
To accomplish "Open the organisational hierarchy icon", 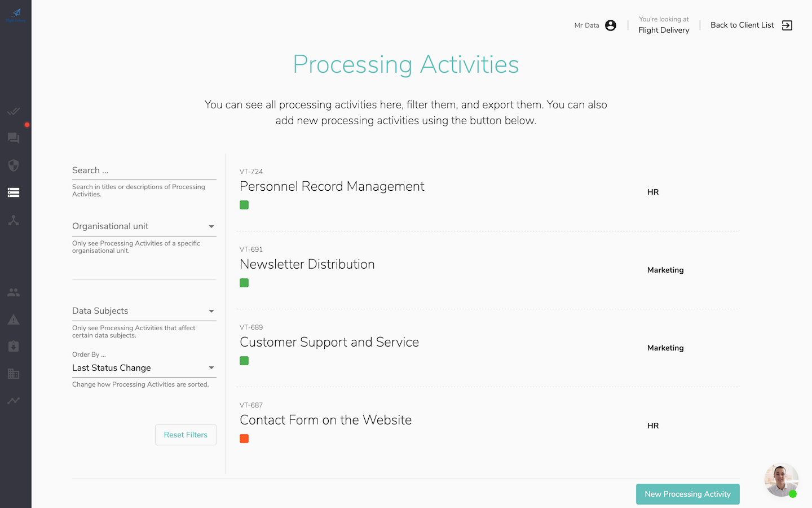I will tap(14, 220).
